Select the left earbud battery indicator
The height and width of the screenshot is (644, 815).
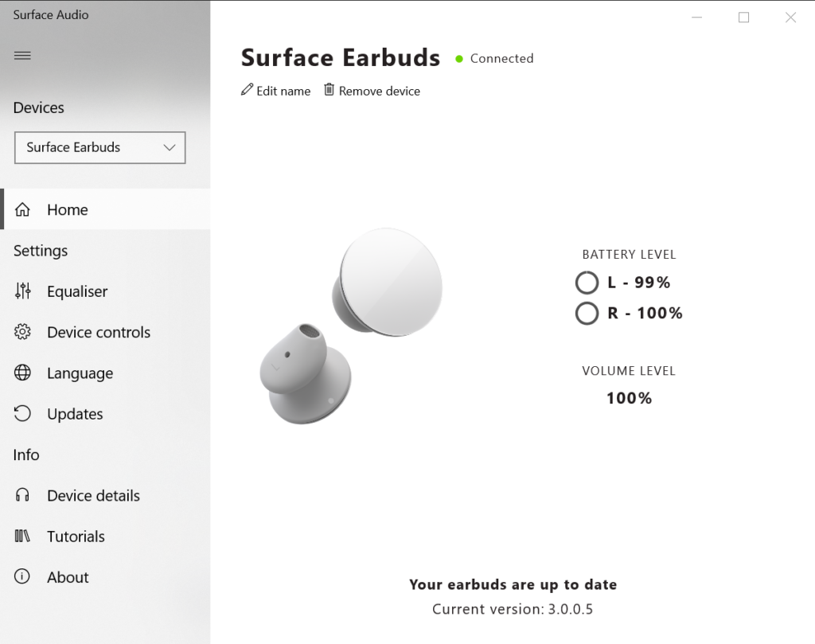(x=587, y=282)
